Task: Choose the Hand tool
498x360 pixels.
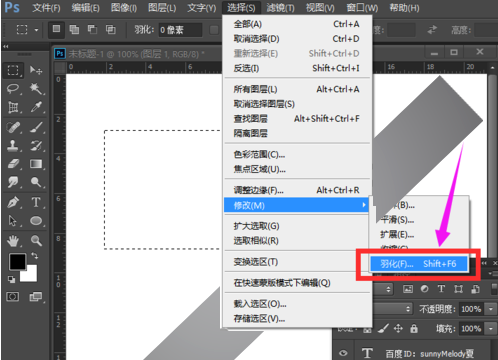Action: [13, 241]
